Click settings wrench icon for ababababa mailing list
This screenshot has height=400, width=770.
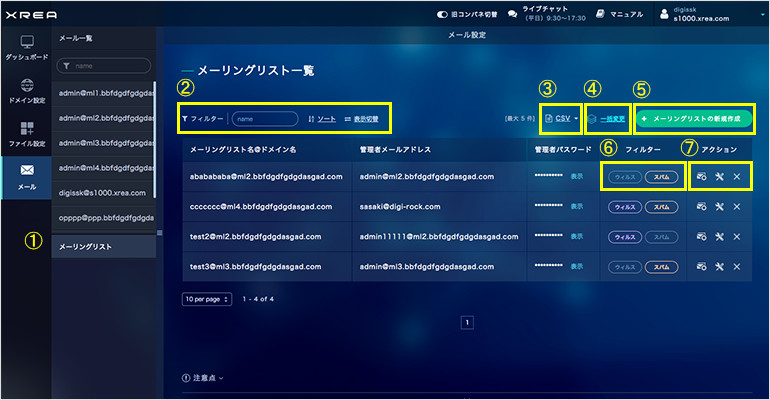[719, 177]
